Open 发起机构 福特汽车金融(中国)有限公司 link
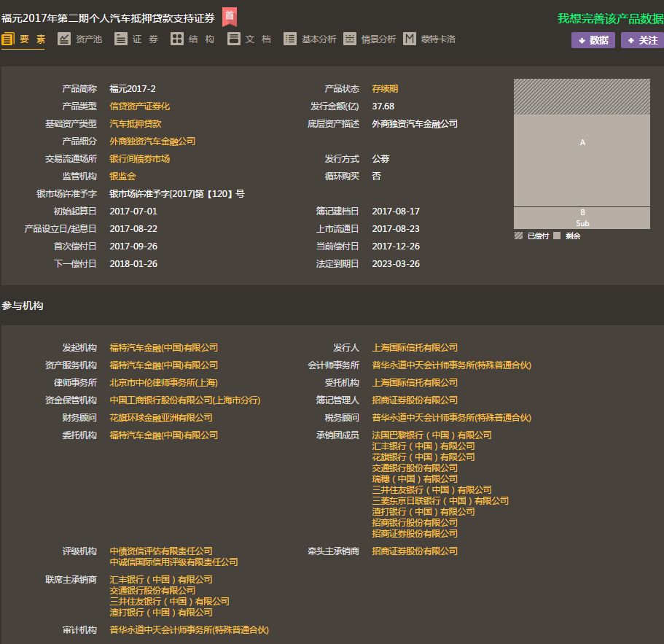 click(164, 348)
